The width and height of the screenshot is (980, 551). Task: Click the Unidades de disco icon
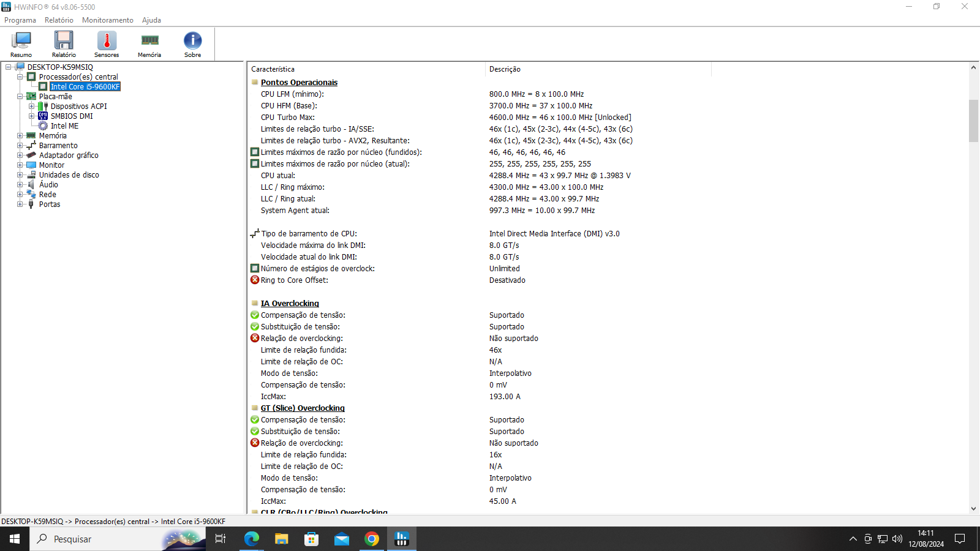(31, 175)
